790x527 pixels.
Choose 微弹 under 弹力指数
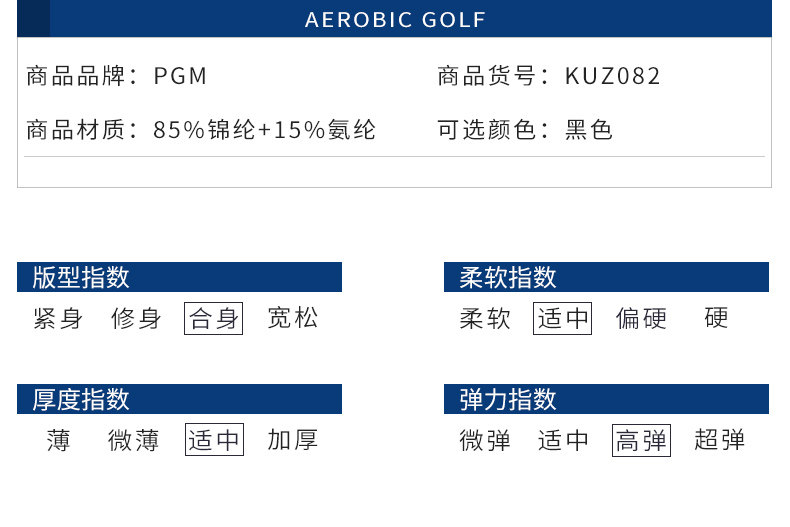click(485, 440)
